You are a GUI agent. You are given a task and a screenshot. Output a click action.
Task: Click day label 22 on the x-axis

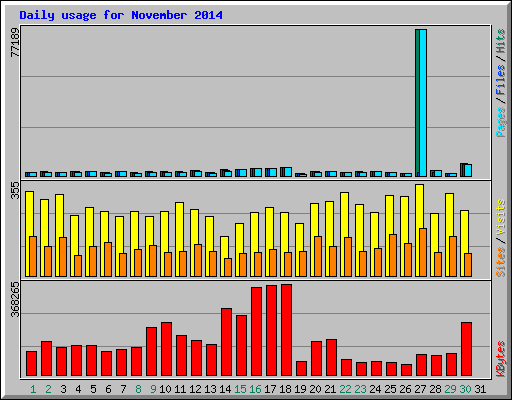click(x=345, y=389)
